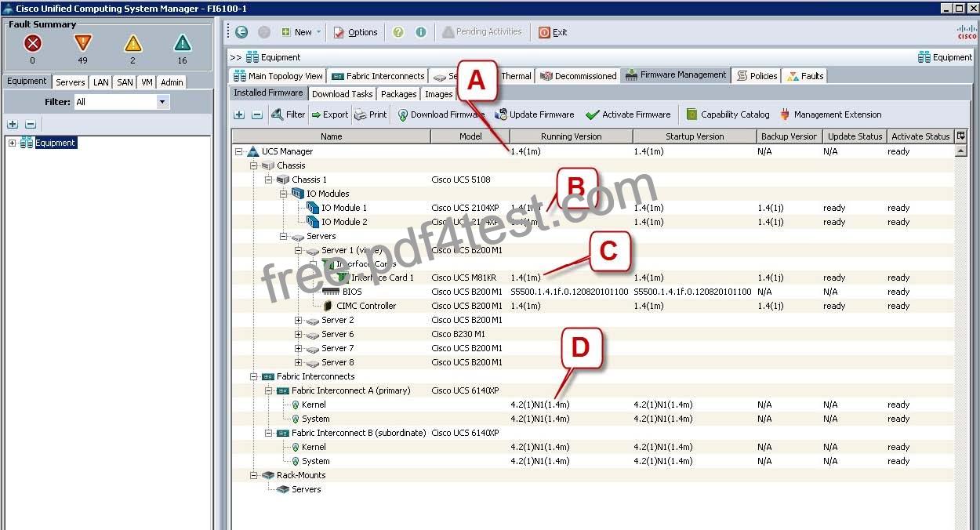Click the Print toolbar button
Viewport: 980px width, 530px height.
tap(371, 114)
